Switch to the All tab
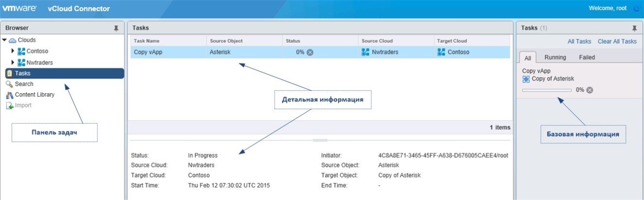Viewport: 644px width, 200px height. click(528, 57)
